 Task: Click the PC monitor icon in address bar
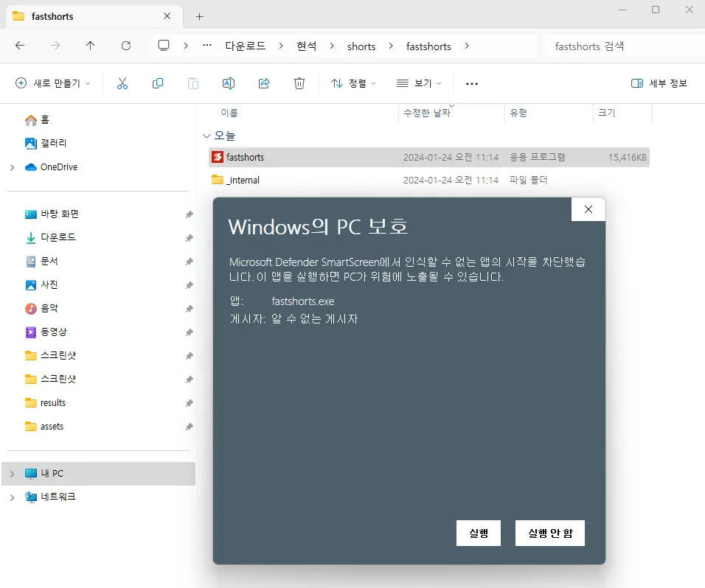164,46
